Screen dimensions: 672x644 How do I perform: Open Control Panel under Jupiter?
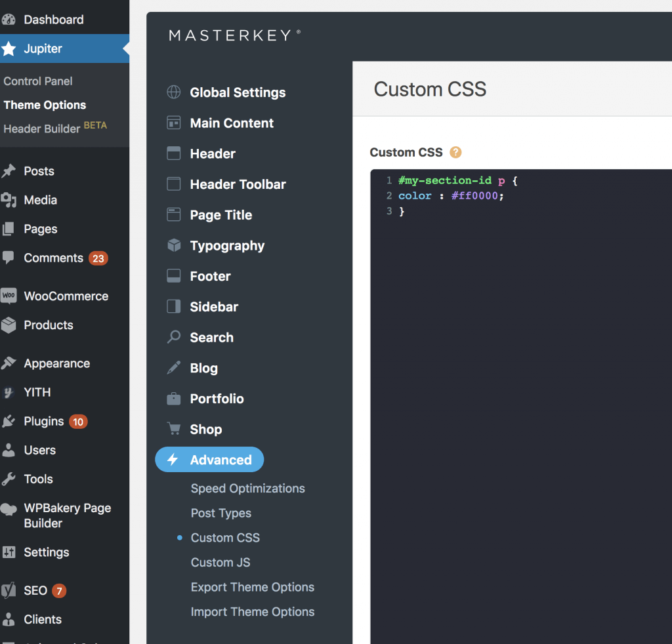(x=38, y=81)
